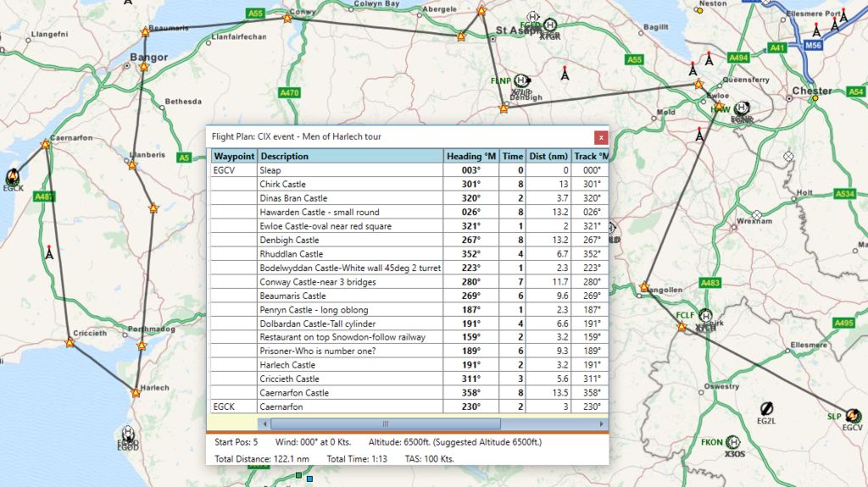Click the Heading °M column header
Viewport: 868px width, 487px height.
470,157
